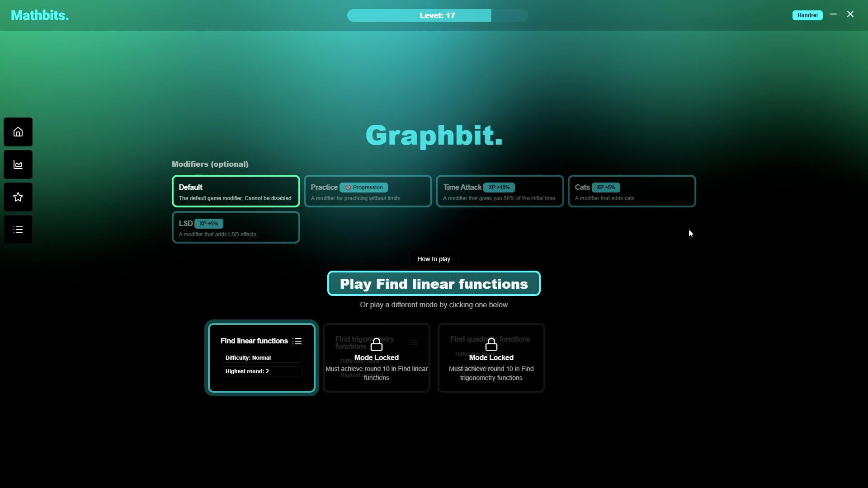Open the Home sidebar icon
Screen dimensions: 868x488
pos(18,131)
